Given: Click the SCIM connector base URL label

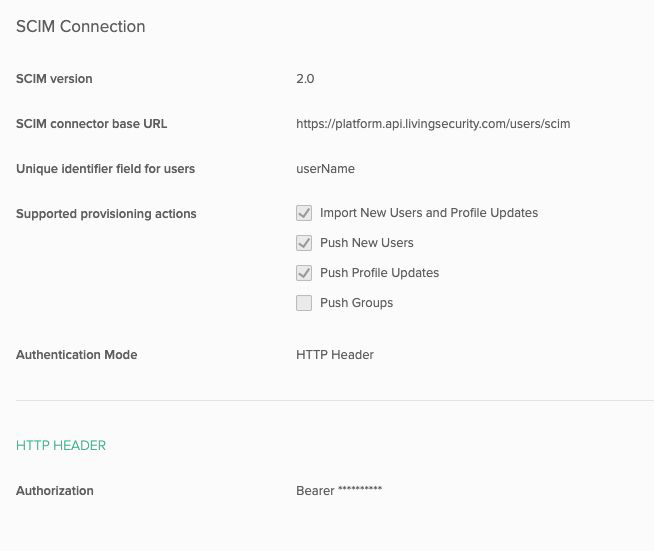Looking at the screenshot, I should 91,124.
